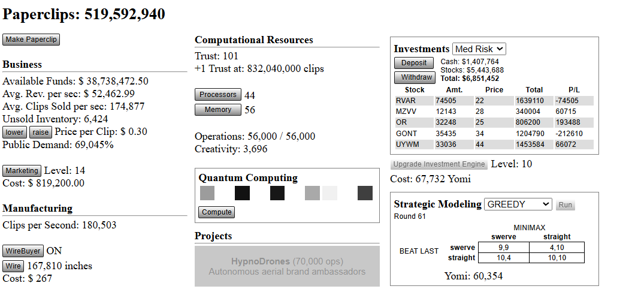This screenshot has height=289, width=644.
Task: Open the investment risk level dropdown
Action: tap(479, 49)
